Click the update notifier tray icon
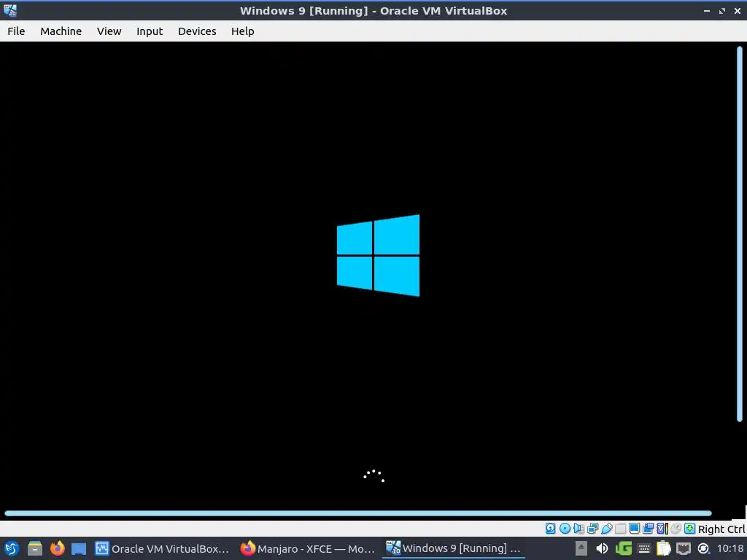 pyautogui.click(x=703, y=548)
